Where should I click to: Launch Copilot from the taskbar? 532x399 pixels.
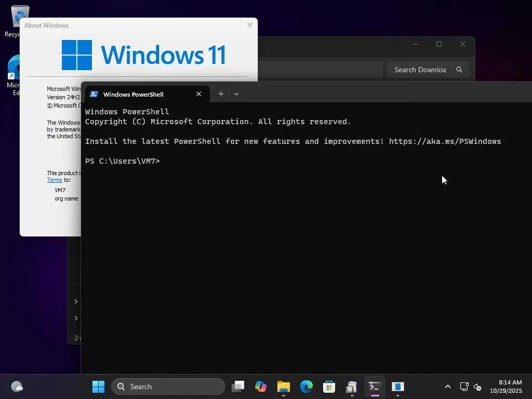[x=261, y=387]
